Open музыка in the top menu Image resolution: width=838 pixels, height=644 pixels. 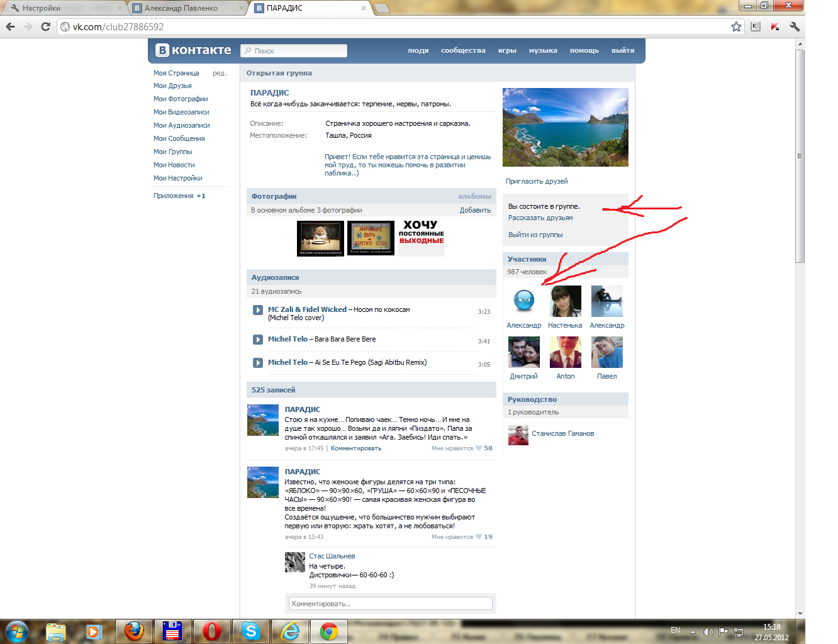[543, 50]
